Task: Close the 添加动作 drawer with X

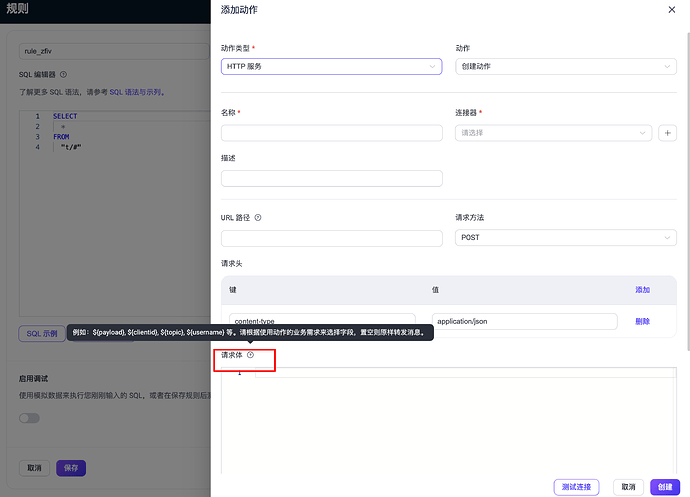Action: (x=671, y=10)
